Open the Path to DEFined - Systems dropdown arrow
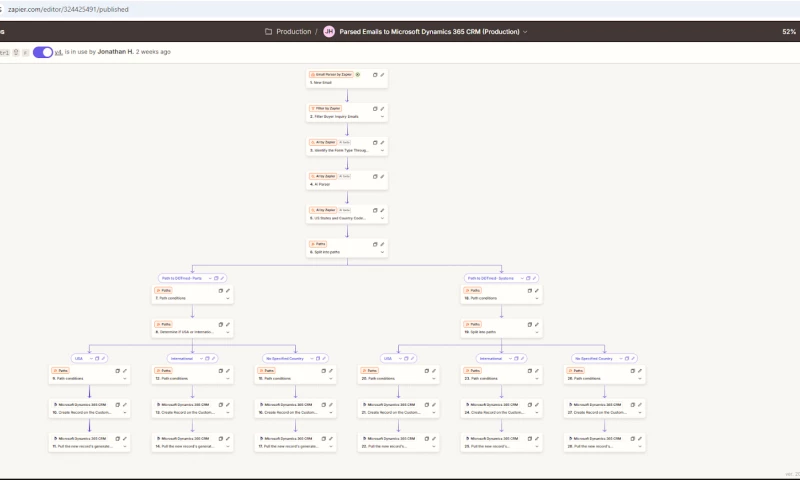 522,279
